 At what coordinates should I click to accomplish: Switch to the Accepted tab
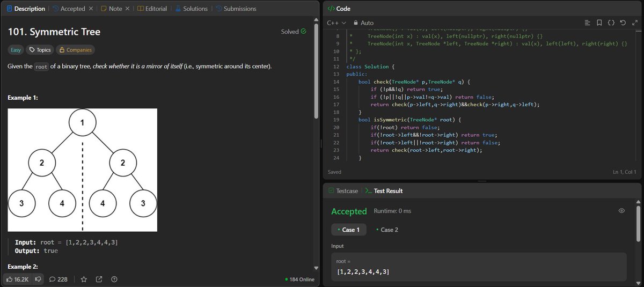[68, 9]
